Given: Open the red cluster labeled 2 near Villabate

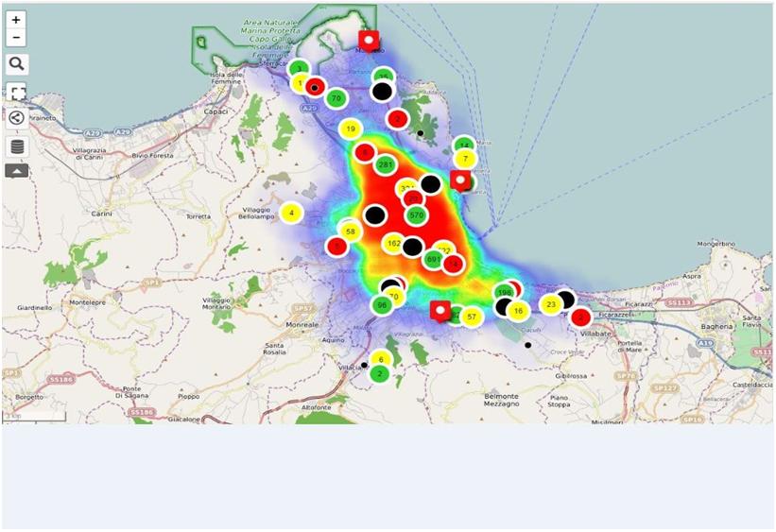Looking at the screenshot, I should [x=581, y=317].
